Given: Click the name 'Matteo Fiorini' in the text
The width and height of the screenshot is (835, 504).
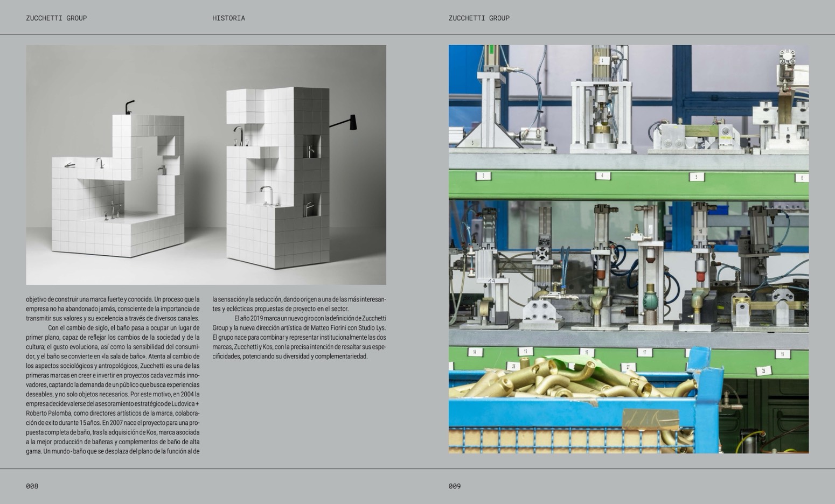Looking at the screenshot, I should [x=329, y=328].
